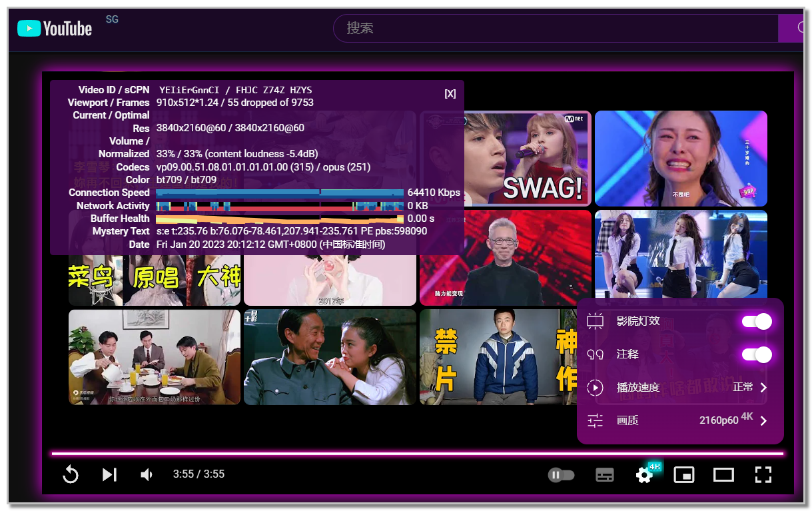Click the search magnifier button

click(793, 28)
